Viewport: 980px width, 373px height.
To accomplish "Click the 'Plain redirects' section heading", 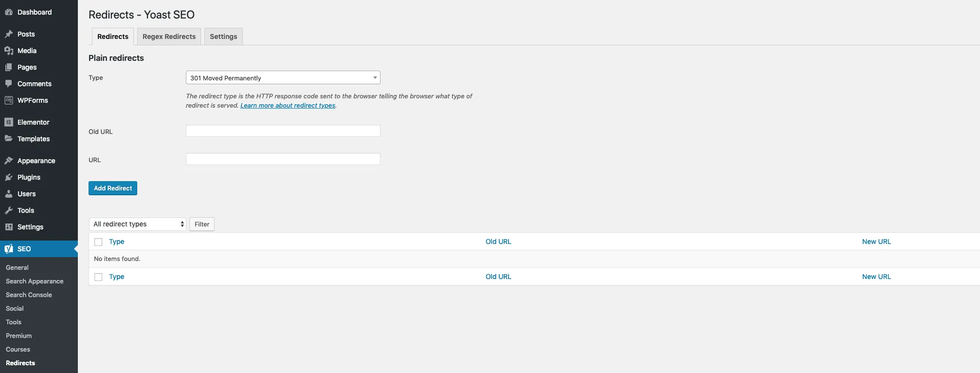I will 116,58.
